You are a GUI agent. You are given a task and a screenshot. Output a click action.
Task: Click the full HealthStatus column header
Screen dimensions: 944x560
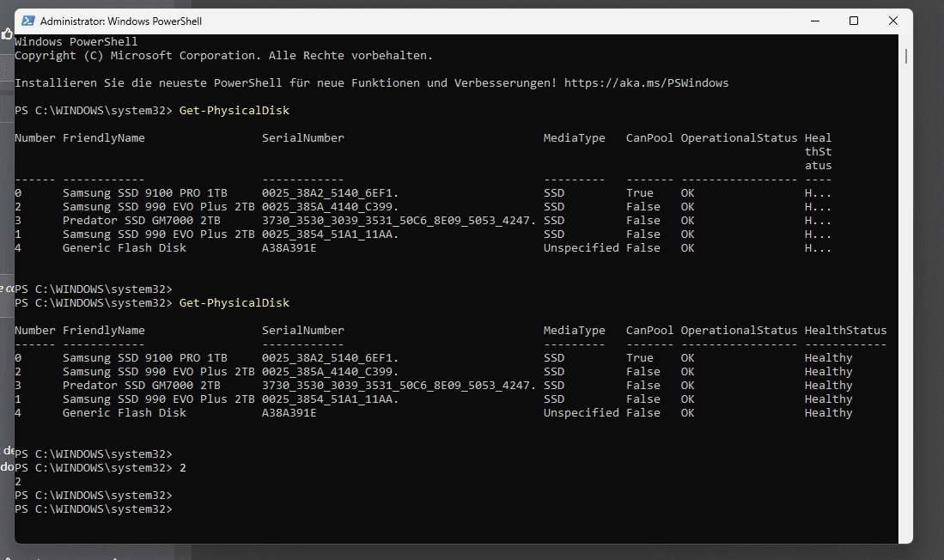pyautogui.click(x=845, y=331)
